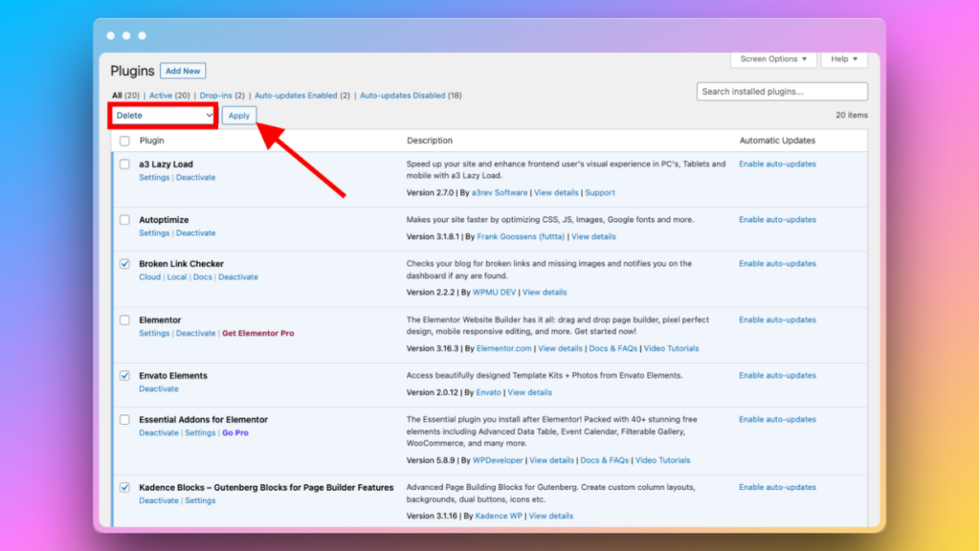The width and height of the screenshot is (980, 551).
Task: Uncheck the Kadence Blocks checkbox
Action: (x=124, y=487)
